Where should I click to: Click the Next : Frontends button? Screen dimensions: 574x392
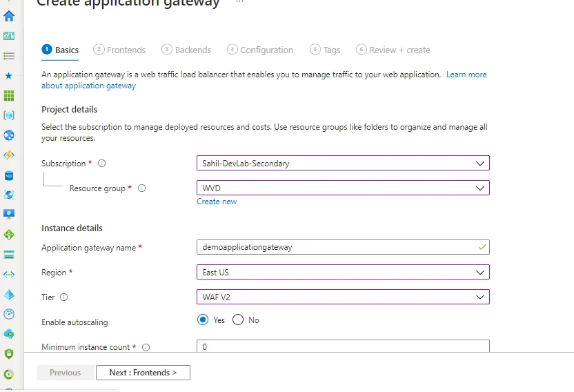pyautogui.click(x=143, y=373)
